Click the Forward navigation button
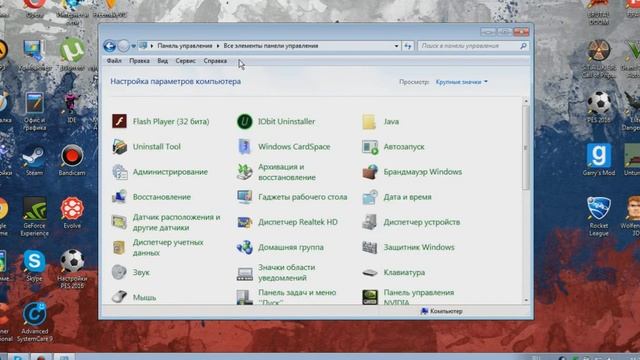 tap(124, 46)
